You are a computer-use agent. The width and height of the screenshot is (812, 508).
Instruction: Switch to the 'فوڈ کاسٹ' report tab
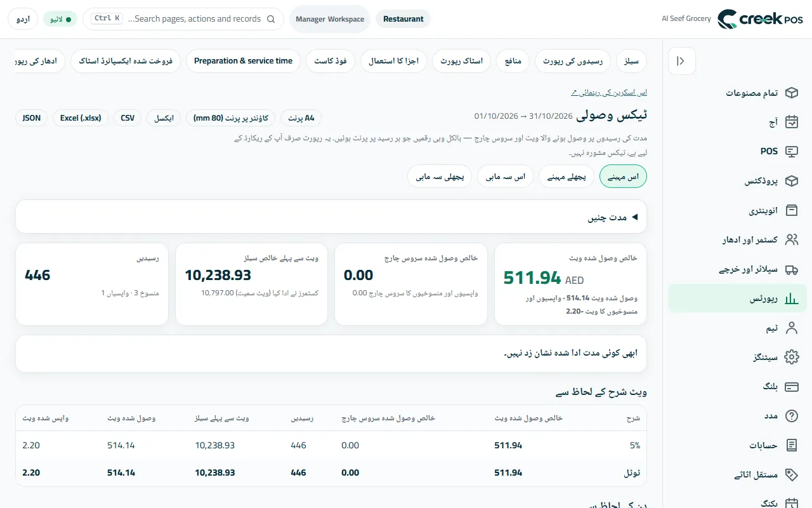pos(331,61)
